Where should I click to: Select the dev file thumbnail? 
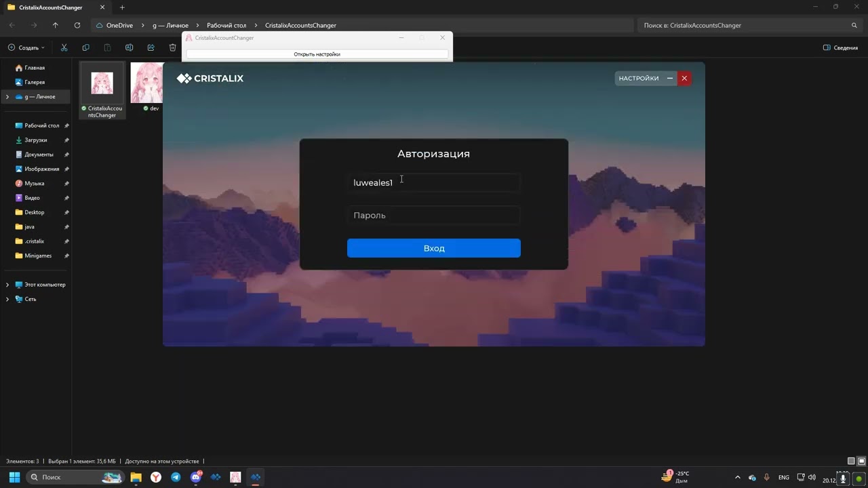point(146,83)
